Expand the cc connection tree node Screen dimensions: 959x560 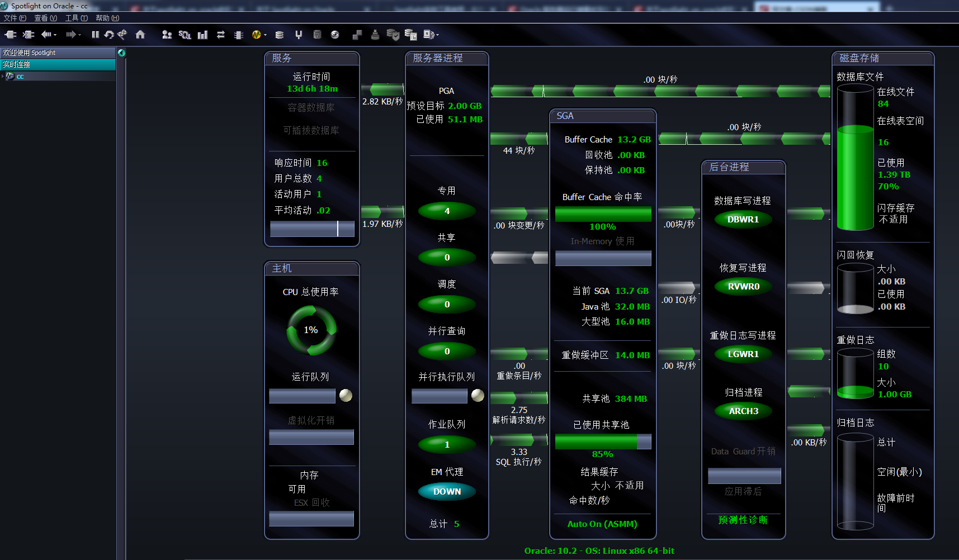[x=3, y=76]
